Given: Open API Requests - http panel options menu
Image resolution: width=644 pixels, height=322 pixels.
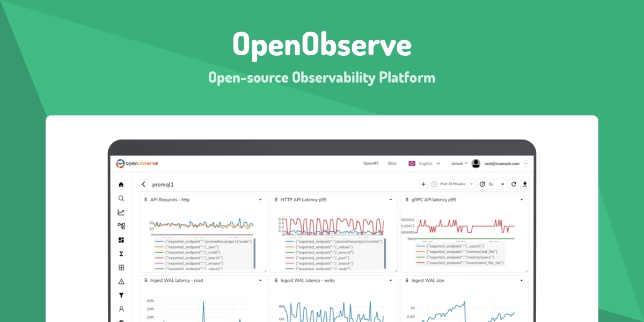Looking at the screenshot, I should click(260, 200).
